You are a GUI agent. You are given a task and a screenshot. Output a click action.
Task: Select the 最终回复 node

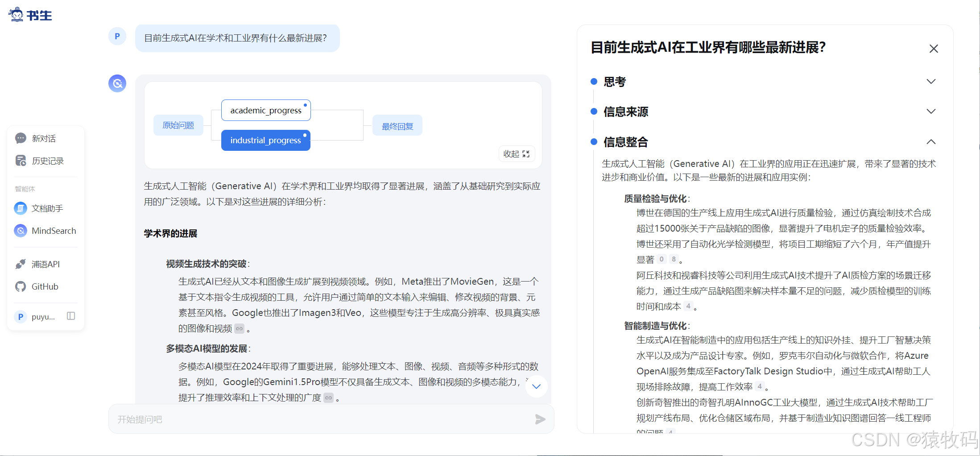click(397, 126)
